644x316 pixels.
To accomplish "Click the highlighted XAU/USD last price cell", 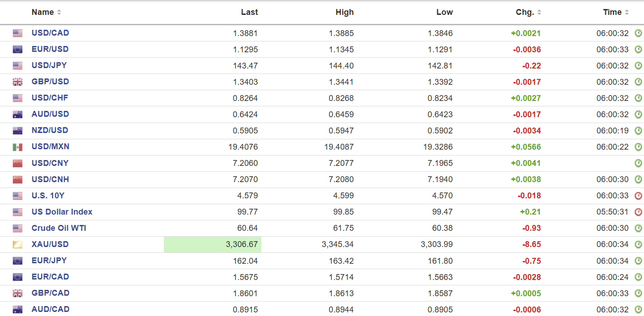I will click(x=213, y=244).
